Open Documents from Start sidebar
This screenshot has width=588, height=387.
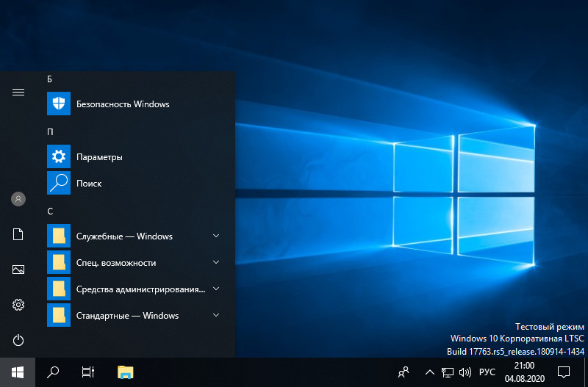coord(18,234)
